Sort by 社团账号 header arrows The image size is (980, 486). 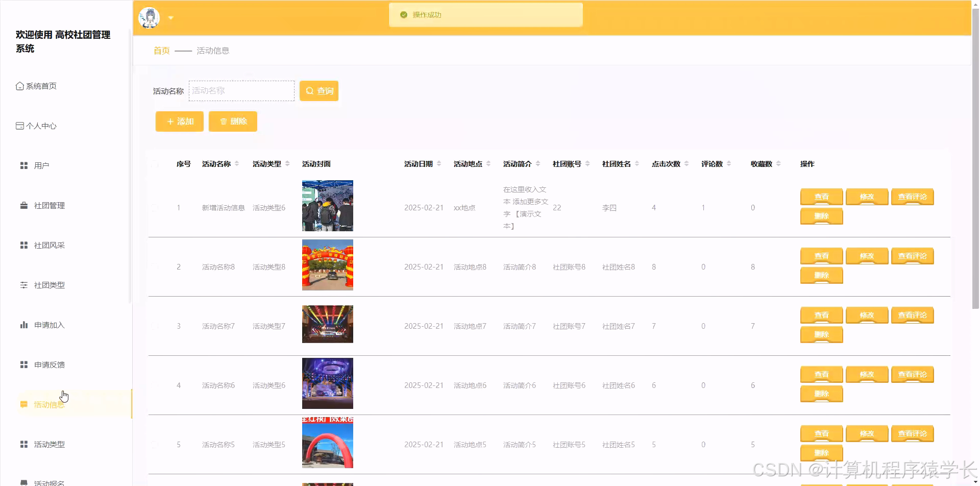[587, 164]
